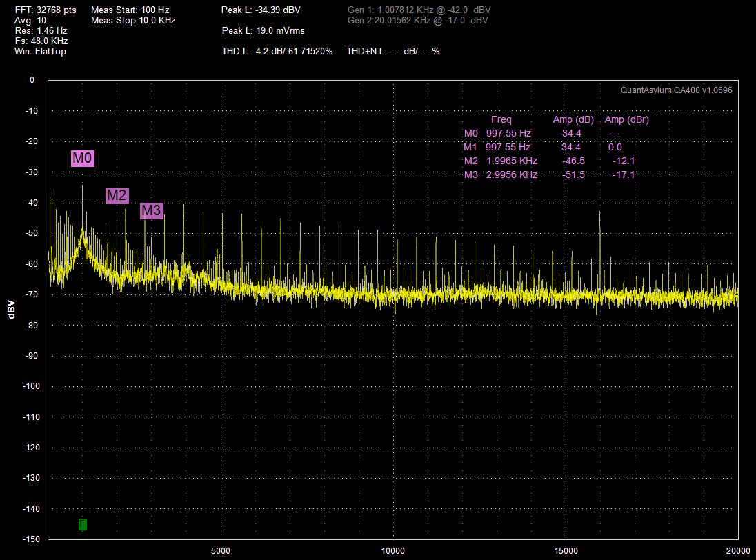
Task: Click the Res: 1.46 Hz text
Action: pyautogui.click(x=41, y=31)
